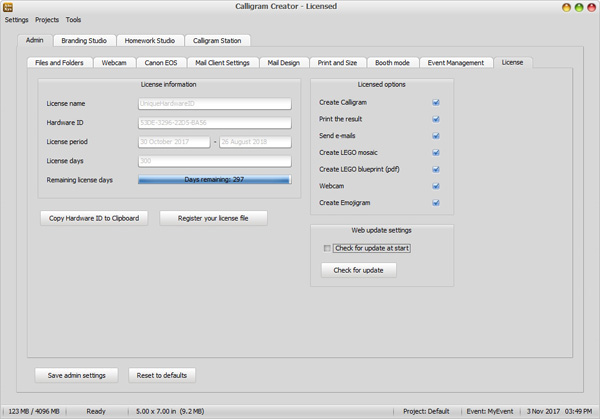Click Copy Hardware ID to Clipboard
Viewport: 600px width, 419px height.
tap(94, 218)
